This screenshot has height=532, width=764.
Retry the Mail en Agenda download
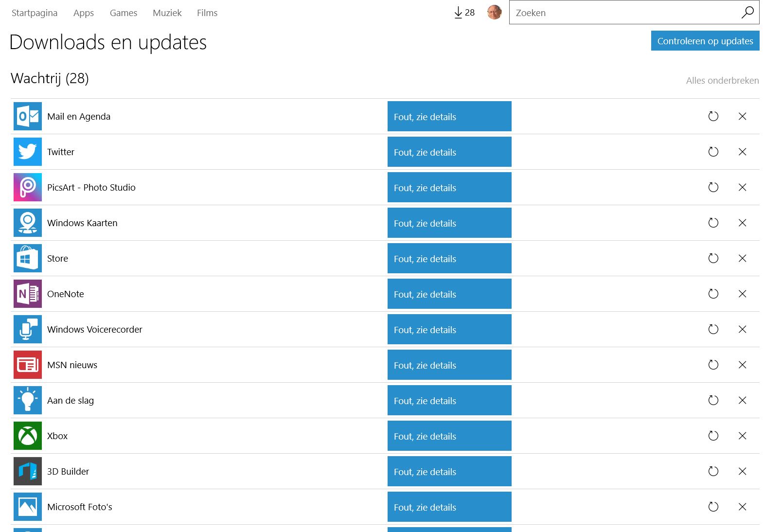(x=713, y=116)
